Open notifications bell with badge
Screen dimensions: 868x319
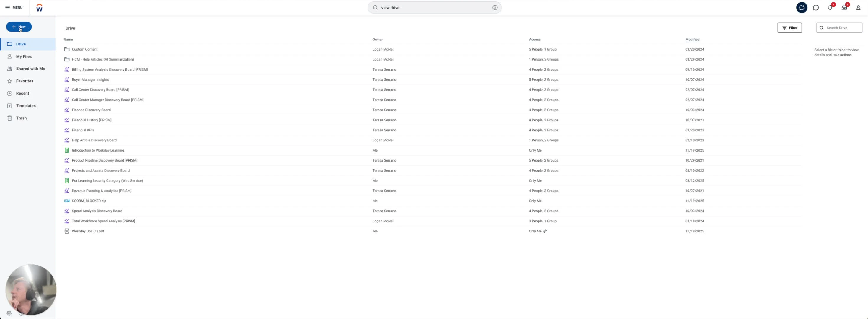830,7
